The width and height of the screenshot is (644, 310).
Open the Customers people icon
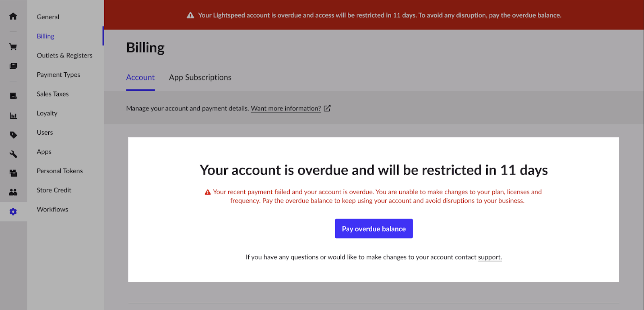[x=13, y=192]
